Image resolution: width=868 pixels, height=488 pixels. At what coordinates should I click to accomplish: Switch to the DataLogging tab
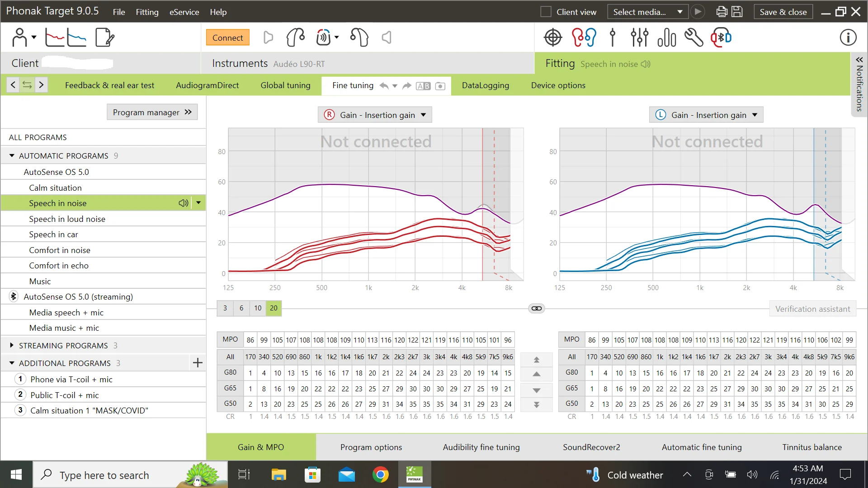click(x=486, y=85)
